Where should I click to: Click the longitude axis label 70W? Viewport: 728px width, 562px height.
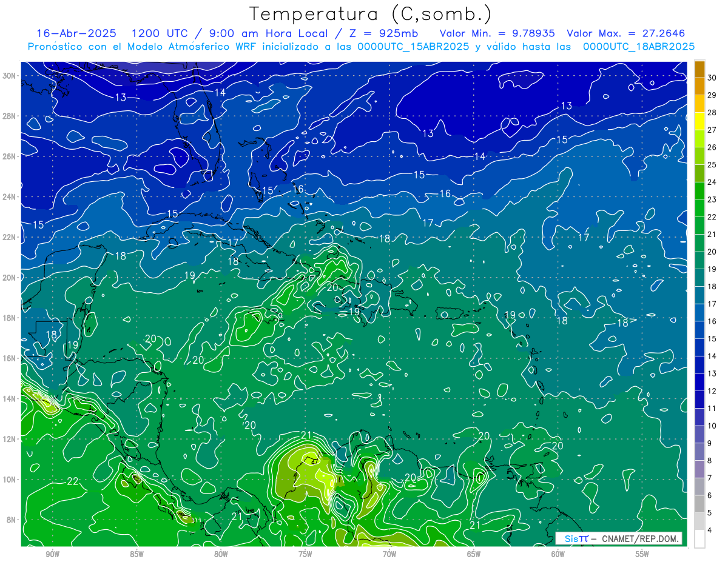(x=389, y=554)
